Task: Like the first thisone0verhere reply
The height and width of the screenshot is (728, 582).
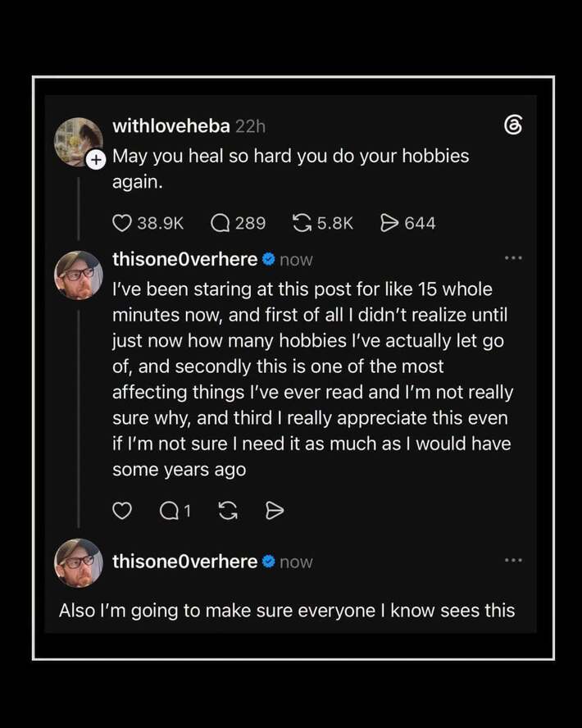Action: 122,511
